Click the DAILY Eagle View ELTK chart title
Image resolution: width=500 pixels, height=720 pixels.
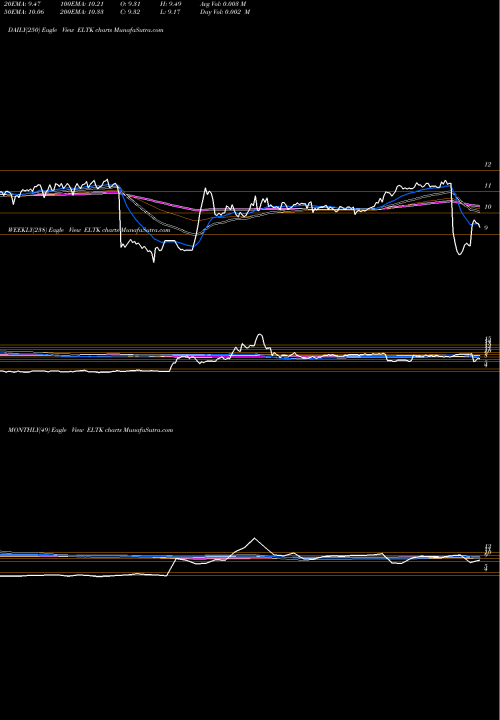tap(85, 30)
